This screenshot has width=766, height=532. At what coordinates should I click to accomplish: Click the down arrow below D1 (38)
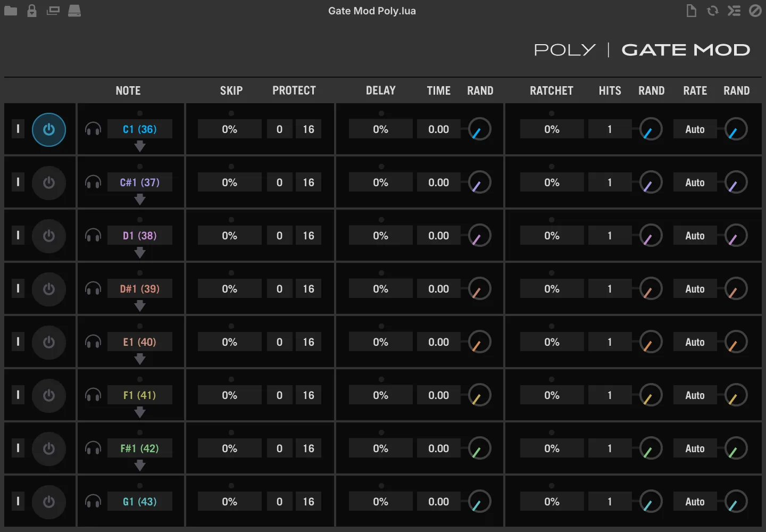click(140, 253)
